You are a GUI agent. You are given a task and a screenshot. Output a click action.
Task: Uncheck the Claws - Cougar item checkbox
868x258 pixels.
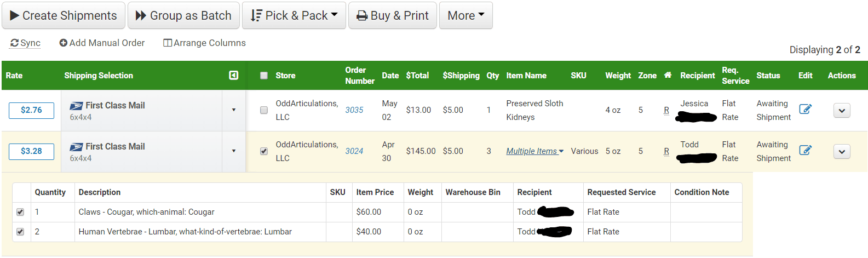(x=20, y=212)
